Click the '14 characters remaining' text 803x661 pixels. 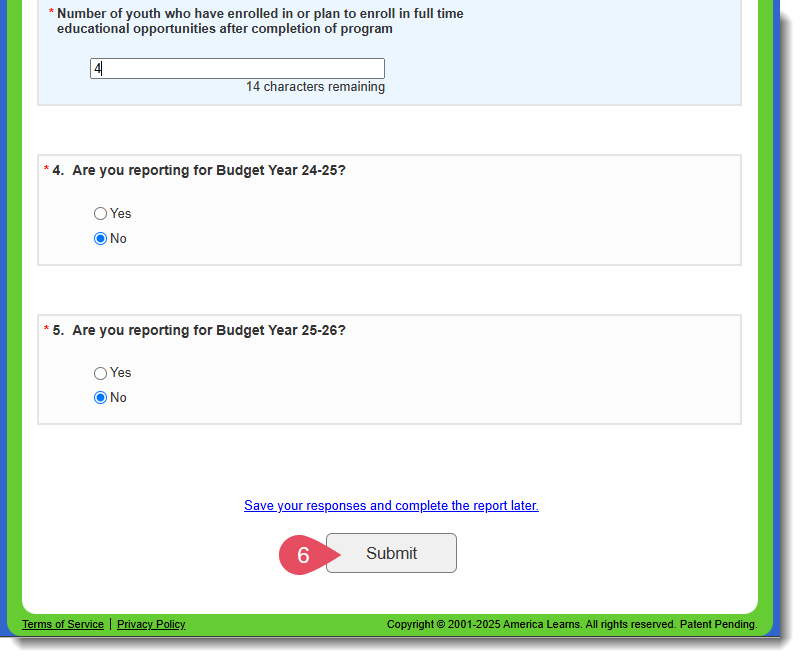[315, 87]
